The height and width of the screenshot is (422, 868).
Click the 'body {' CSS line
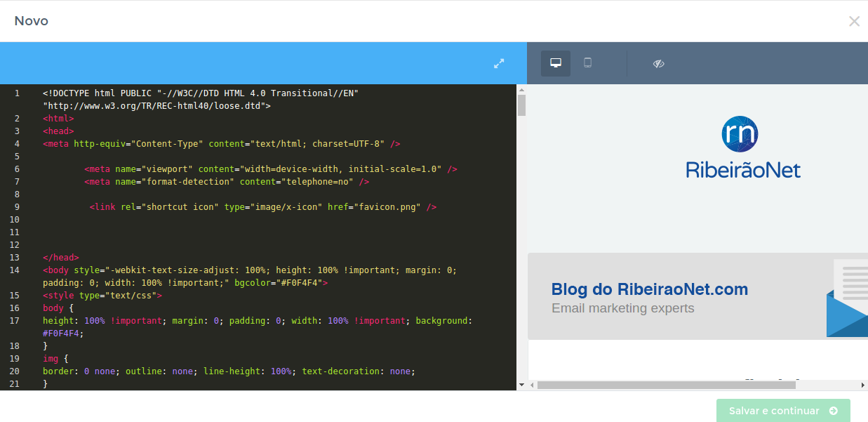tap(58, 308)
